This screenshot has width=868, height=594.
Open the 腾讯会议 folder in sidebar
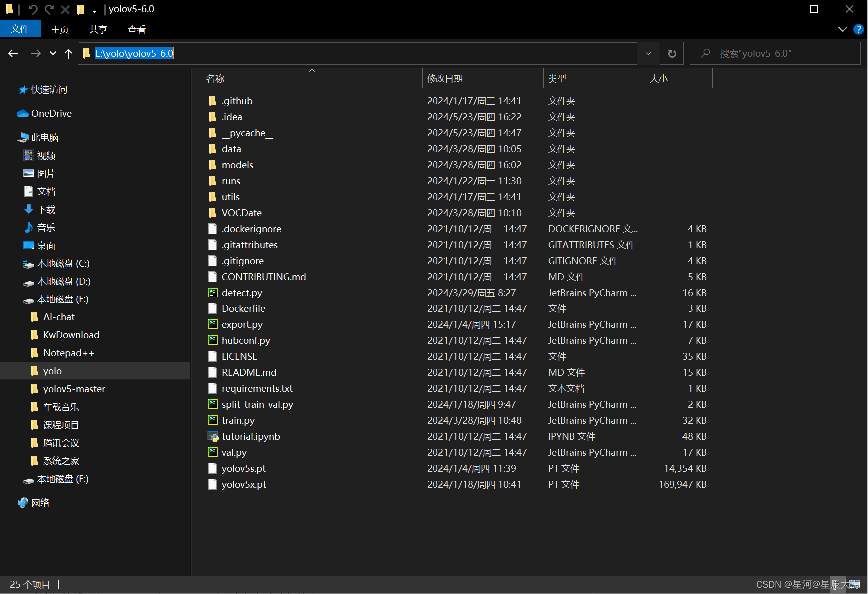61,443
